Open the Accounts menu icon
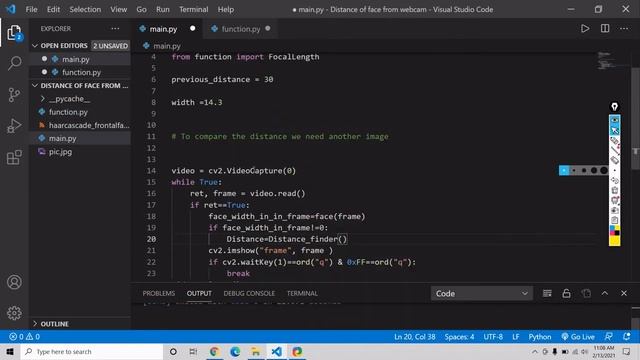Image resolution: width=640 pixels, height=360 pixels. tap(14, 282)
